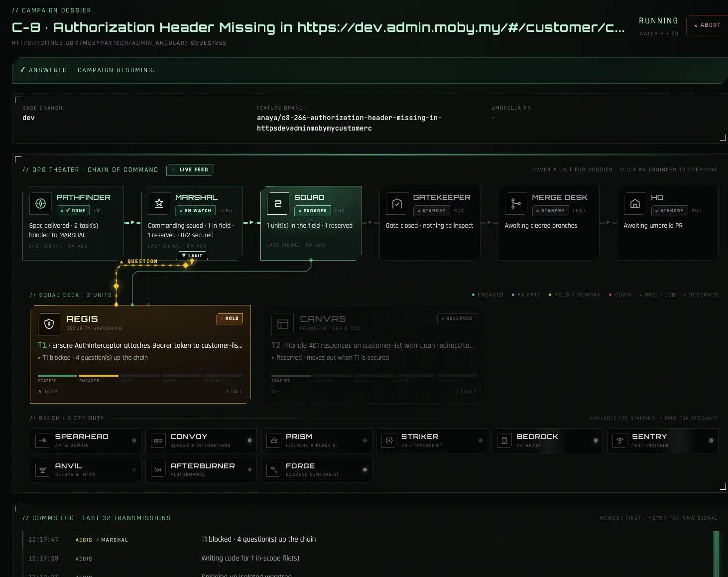
Task: Click the CONVOY queues icon
Action: 158,440
